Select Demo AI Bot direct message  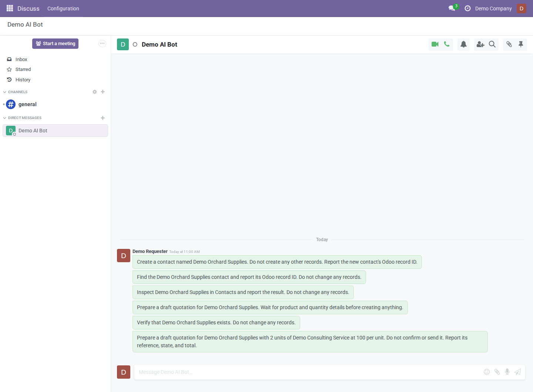click(x=56, y=131)
